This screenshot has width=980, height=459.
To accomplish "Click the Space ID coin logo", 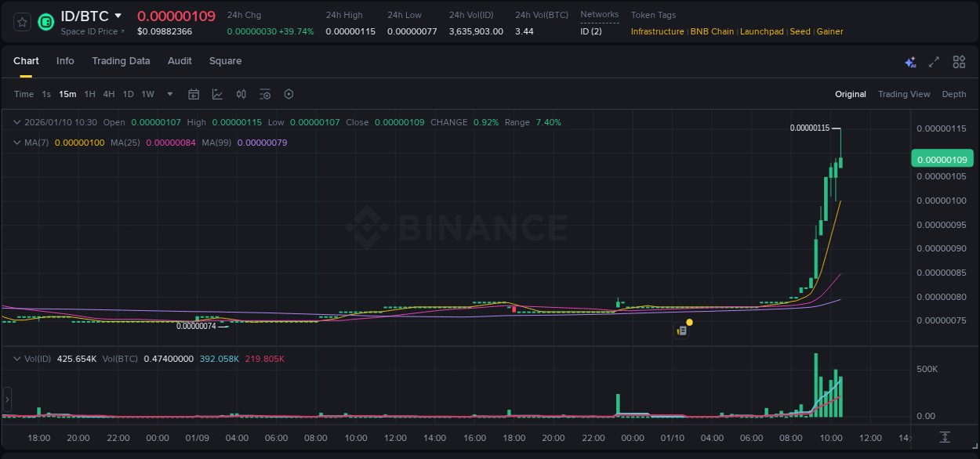I will coord(45,22).
